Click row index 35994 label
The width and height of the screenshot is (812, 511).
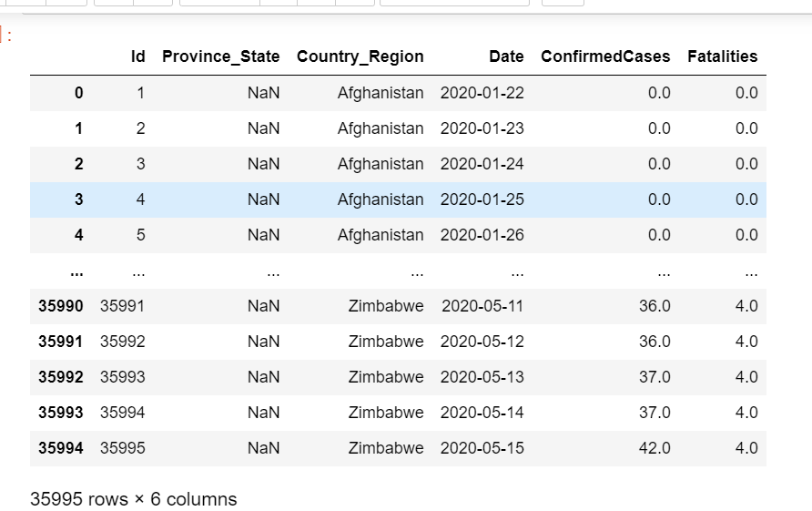[x=61, y=448]
